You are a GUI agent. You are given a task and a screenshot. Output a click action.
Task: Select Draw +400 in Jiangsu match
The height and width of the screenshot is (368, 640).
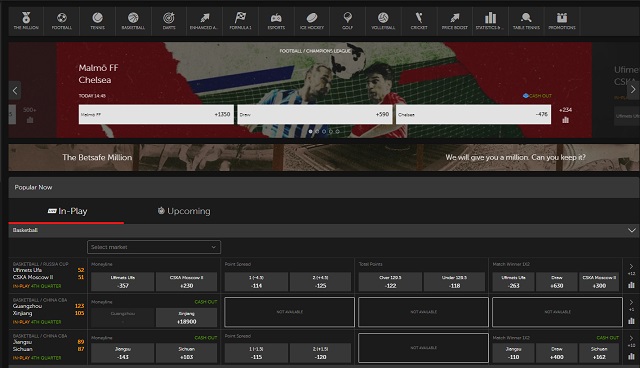(557, 353)
